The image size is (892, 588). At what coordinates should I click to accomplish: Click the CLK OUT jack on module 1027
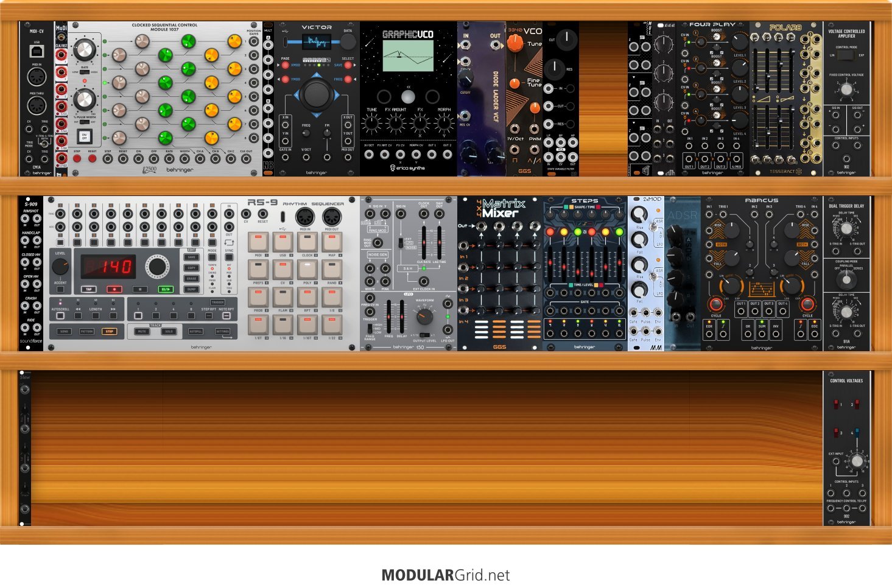click(x=247, y=159)
